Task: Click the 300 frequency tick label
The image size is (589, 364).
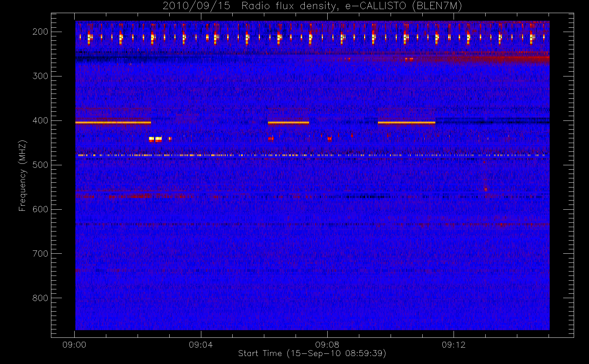Action: pos(40,76)
